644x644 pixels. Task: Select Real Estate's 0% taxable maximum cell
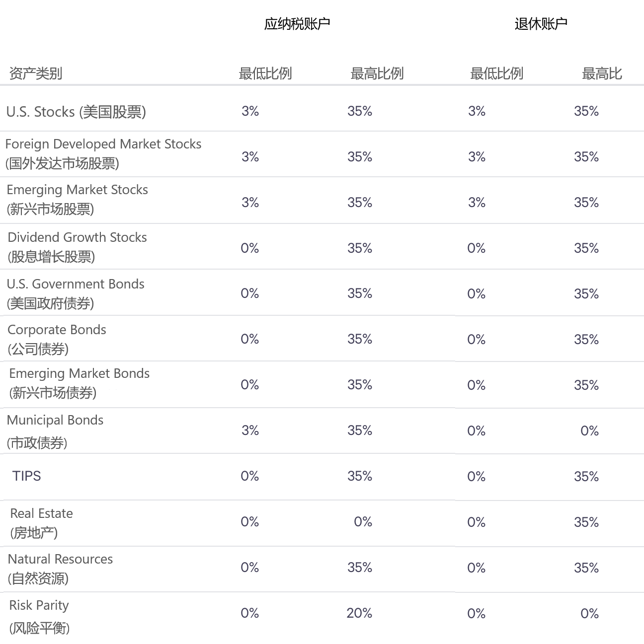pyautogui.click(x=363, y=522)
